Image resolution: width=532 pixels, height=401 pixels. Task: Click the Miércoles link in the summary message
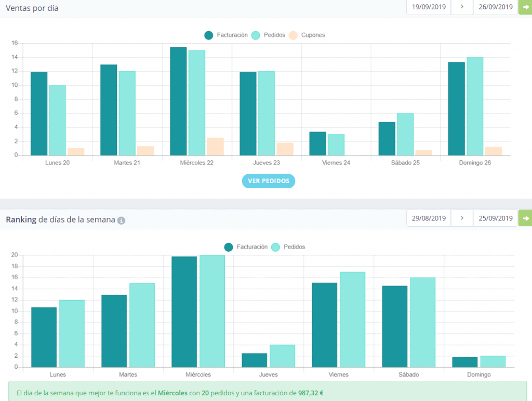pyautogui.click(x=172, y=393)
